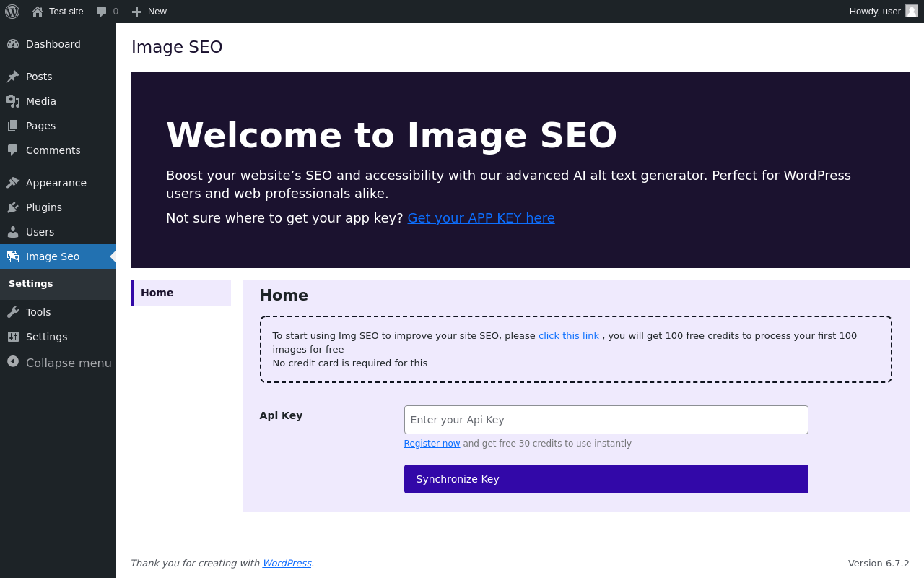This screenshot has height=578, width=924.
Task: Open Comments in the sidebar
Action: (x=58, y=150)
